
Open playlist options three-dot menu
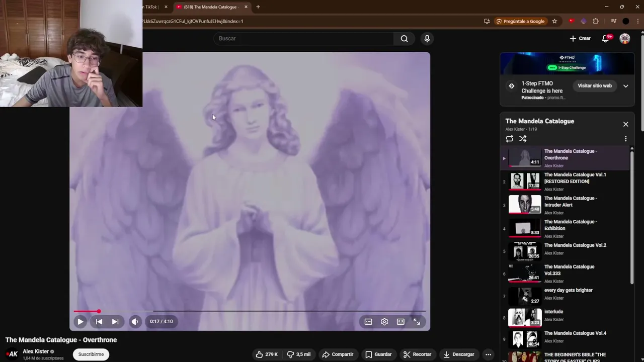625,139
